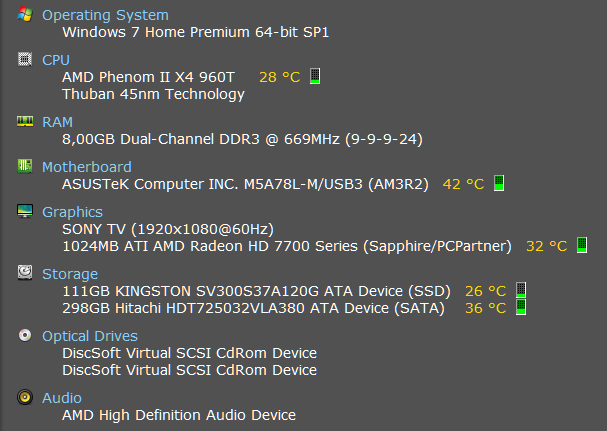Click the green Motherboard icon
The height and width of the screenshot is (431, 607).
(x=25, y=166)
